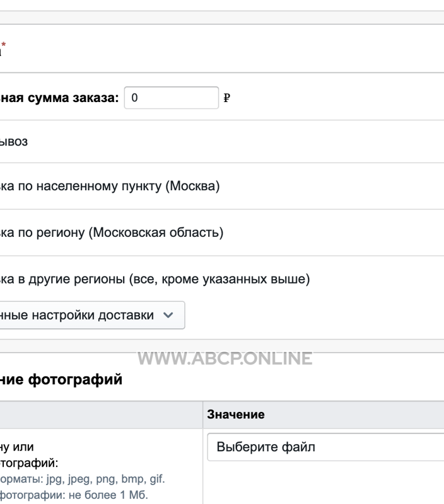Image resolution: width=444 pixels, height=504 pixels.
Task: Click the не более 1 Мб size hint
Action: pos(74,495)
